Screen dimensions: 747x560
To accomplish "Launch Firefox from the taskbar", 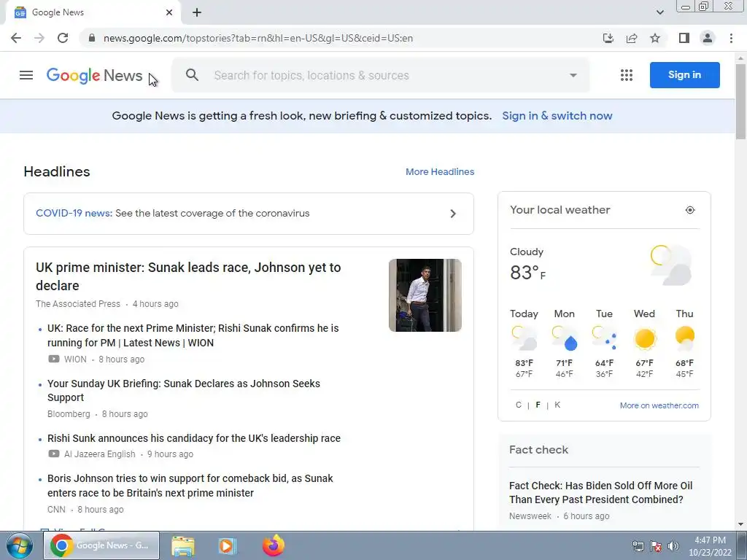I will click(x=274, y=545).
